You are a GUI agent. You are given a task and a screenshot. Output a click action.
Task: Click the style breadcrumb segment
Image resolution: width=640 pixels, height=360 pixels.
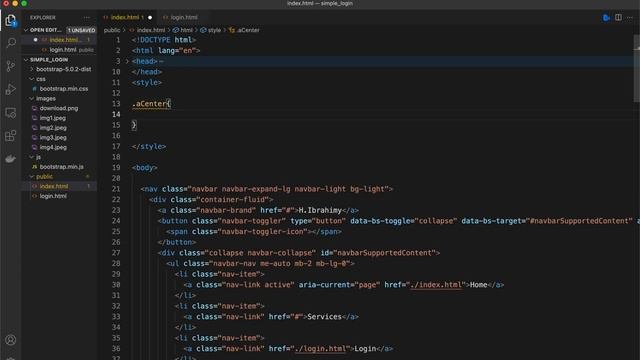(x=214, y=30)
